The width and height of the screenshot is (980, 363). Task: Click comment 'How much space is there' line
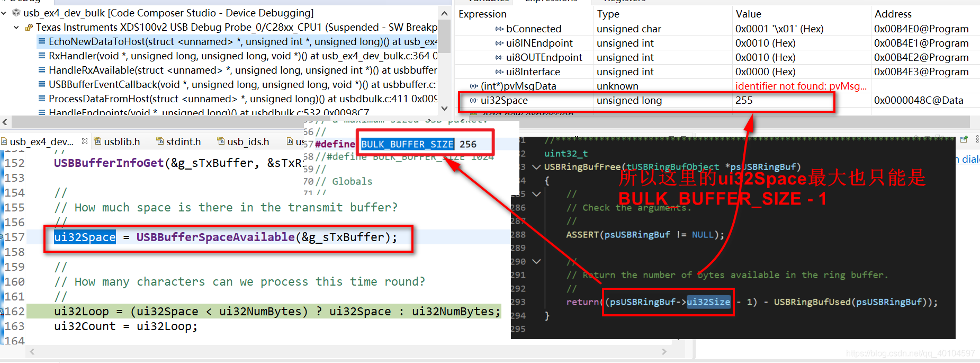pyautogui.click(x=226, y=207)
